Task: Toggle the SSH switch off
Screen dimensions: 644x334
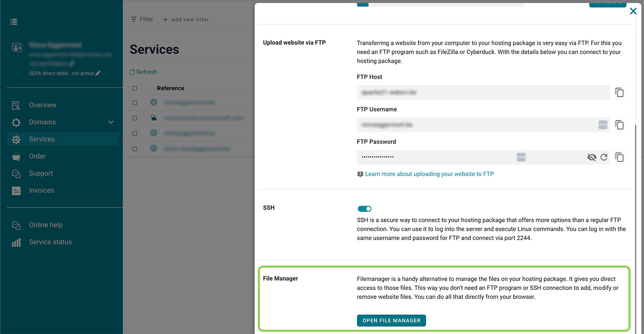Action: 365,209
